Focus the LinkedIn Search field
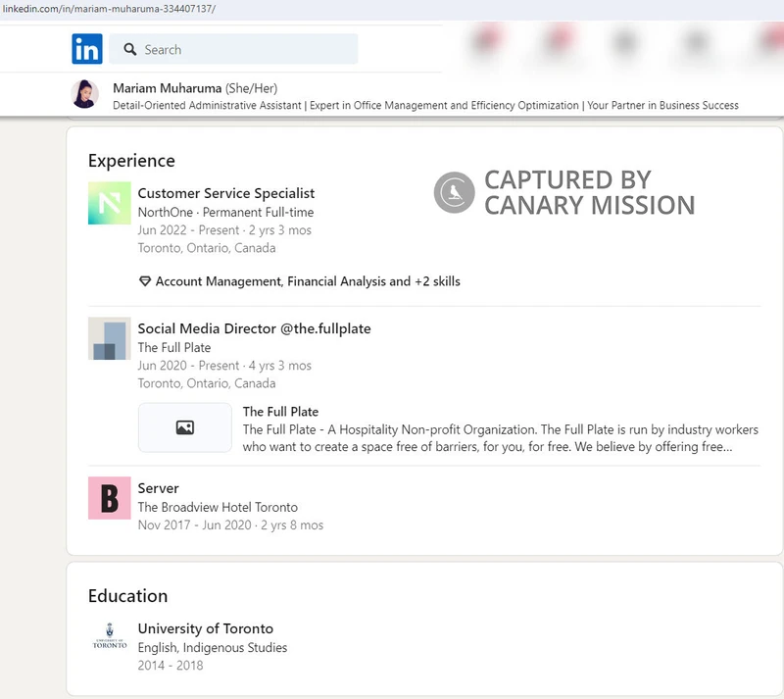Image resolution: width=784 pixels, height=699 pixels. pos(233,49)
